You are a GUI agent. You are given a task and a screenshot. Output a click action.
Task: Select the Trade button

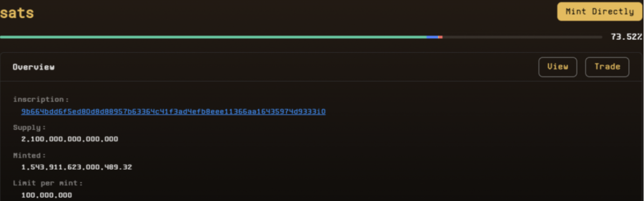607,67
